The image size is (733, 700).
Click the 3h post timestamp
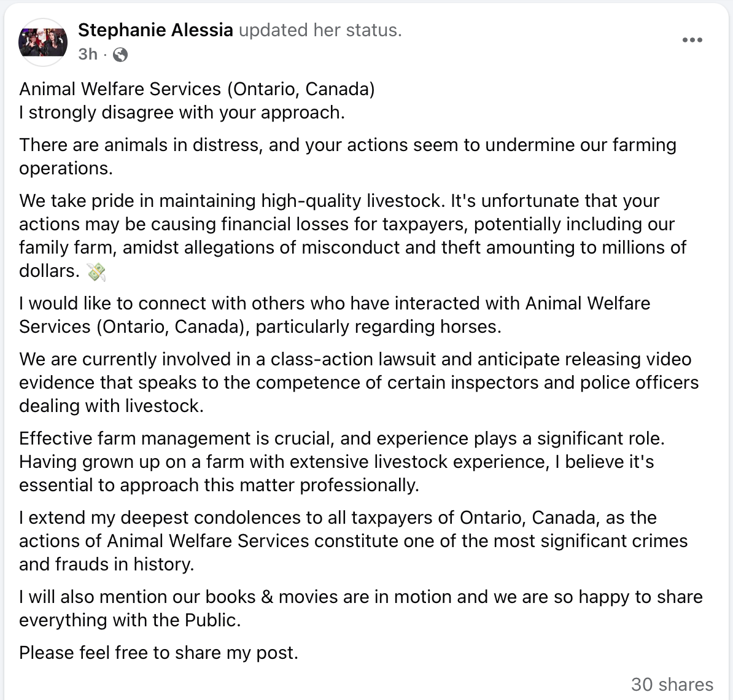88,55
